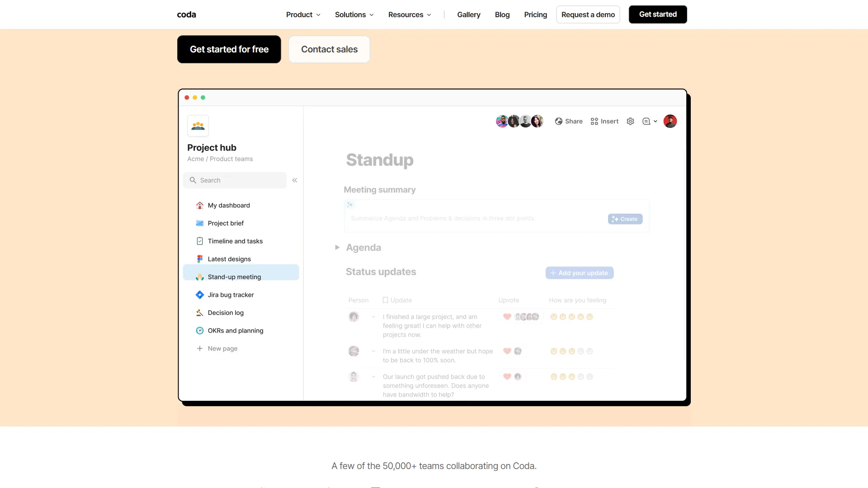
Task: Click the first row's person avatar
Action: click(x=354, y=317)
